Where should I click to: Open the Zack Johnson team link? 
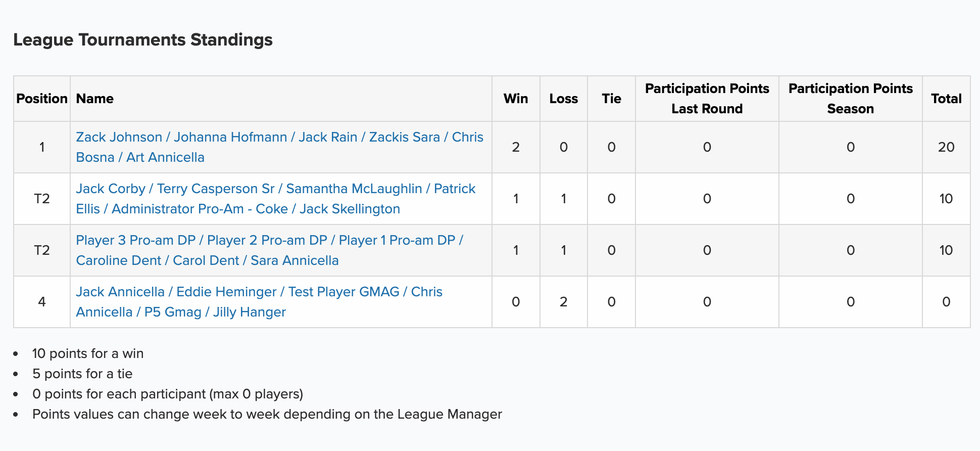click(x=279, y=147)
